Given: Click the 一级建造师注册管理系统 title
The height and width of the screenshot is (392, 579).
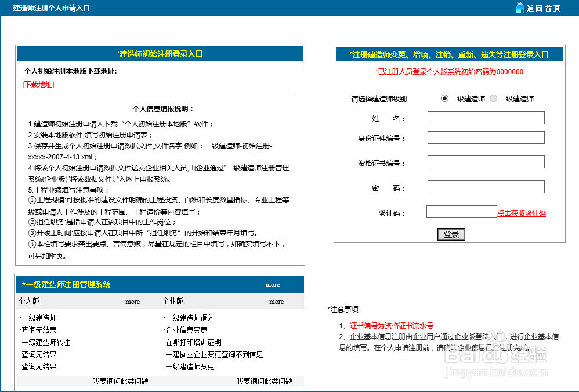Looking at the screenshot, I should (66, 285).
